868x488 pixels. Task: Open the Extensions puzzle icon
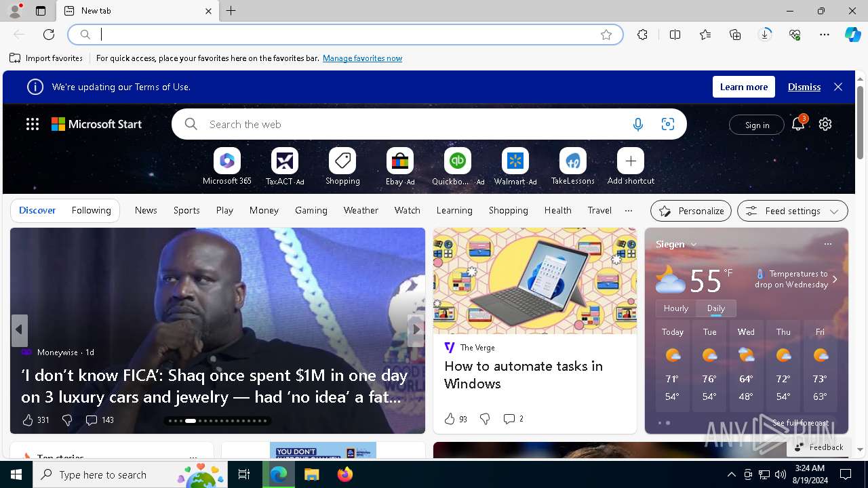(642, 35)
